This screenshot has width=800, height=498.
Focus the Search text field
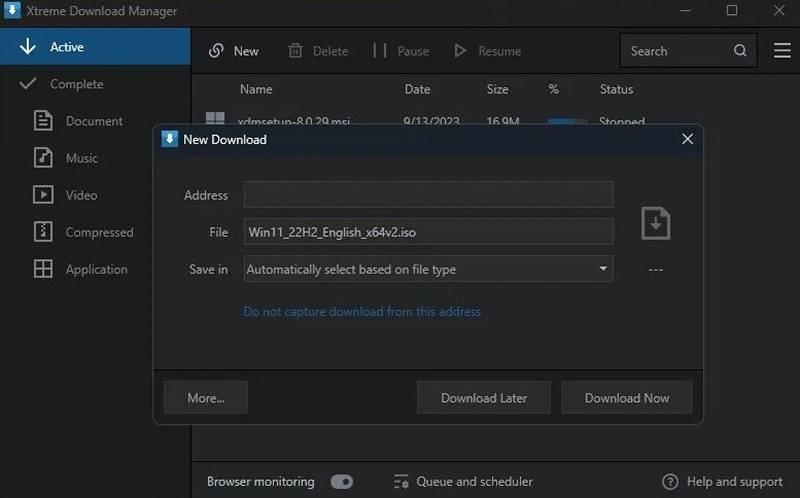point(689,51)
